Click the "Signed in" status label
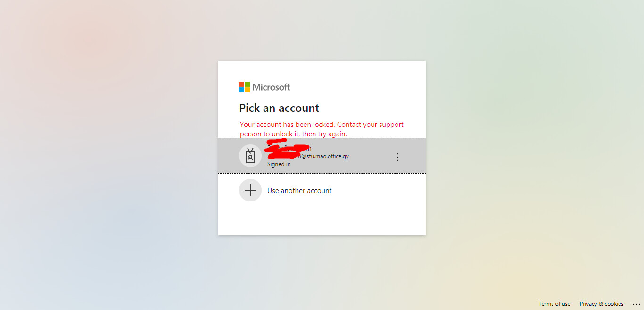Viewport: 644px width, 310px height. tap(279, 164)
